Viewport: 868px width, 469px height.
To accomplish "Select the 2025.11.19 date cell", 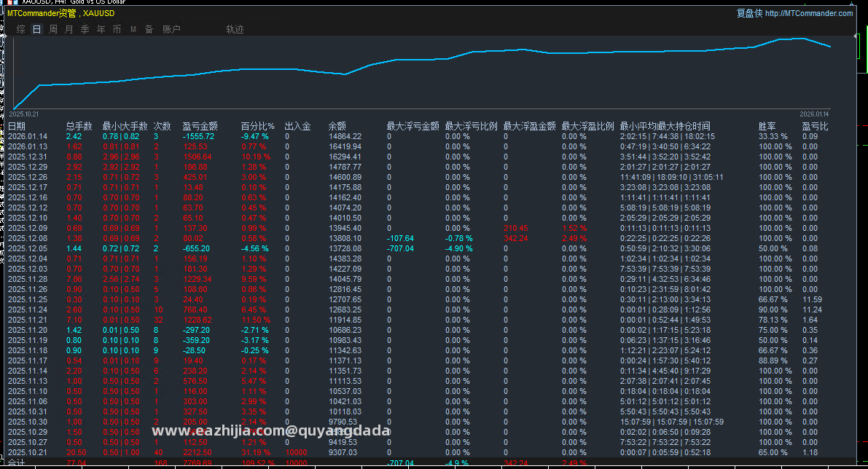I will 28,341.
